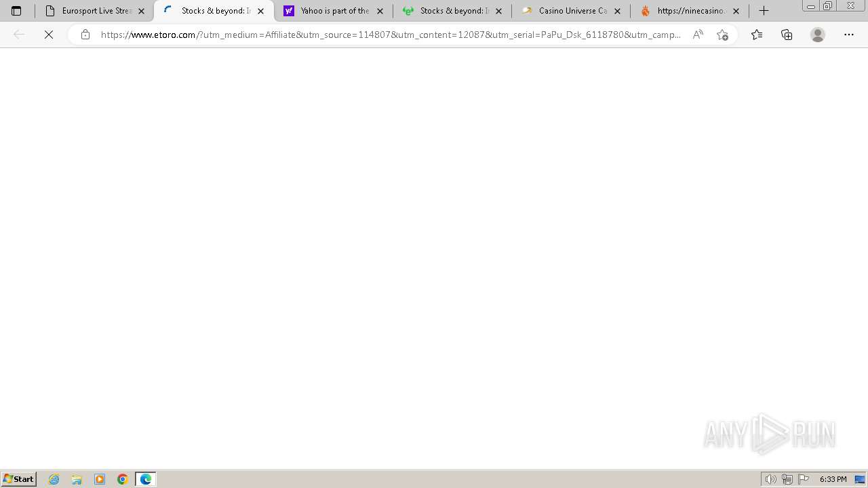Close the Eurosport Live Stream tab
868x488 pixels.
pyautogui.click(x=142, y=11)
